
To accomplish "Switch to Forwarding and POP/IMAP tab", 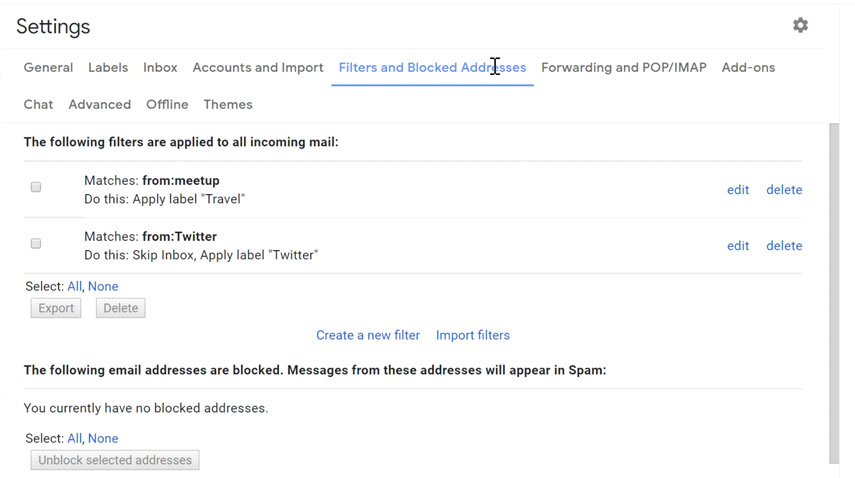I will 623,68.
